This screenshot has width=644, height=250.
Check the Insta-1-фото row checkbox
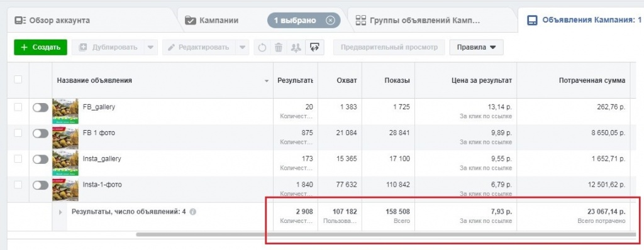pyautogui.click(x=18, y=185)
